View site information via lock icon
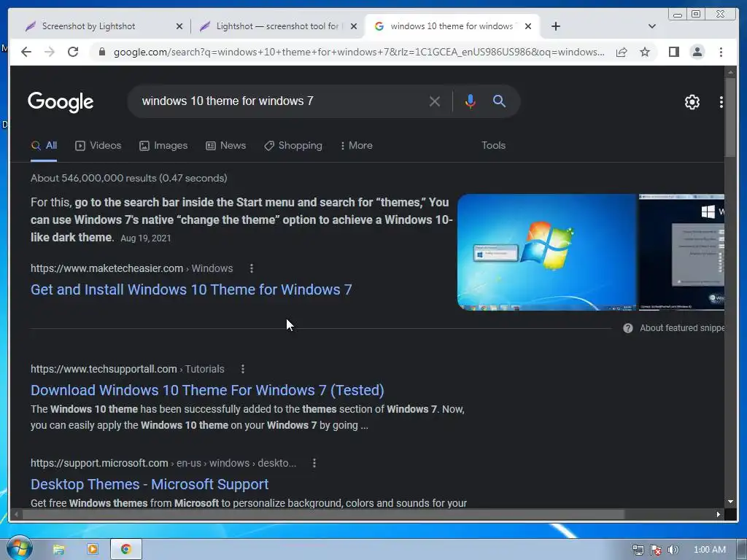 coord(102,52)
